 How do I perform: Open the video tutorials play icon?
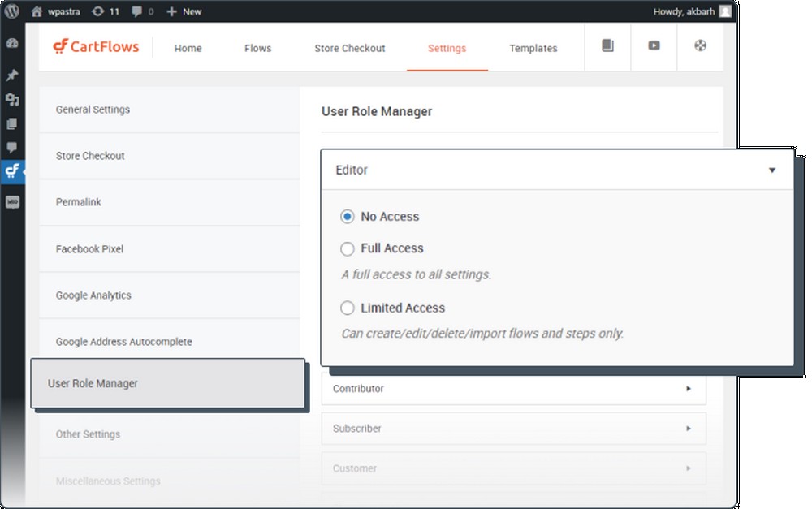coord(654,45)
